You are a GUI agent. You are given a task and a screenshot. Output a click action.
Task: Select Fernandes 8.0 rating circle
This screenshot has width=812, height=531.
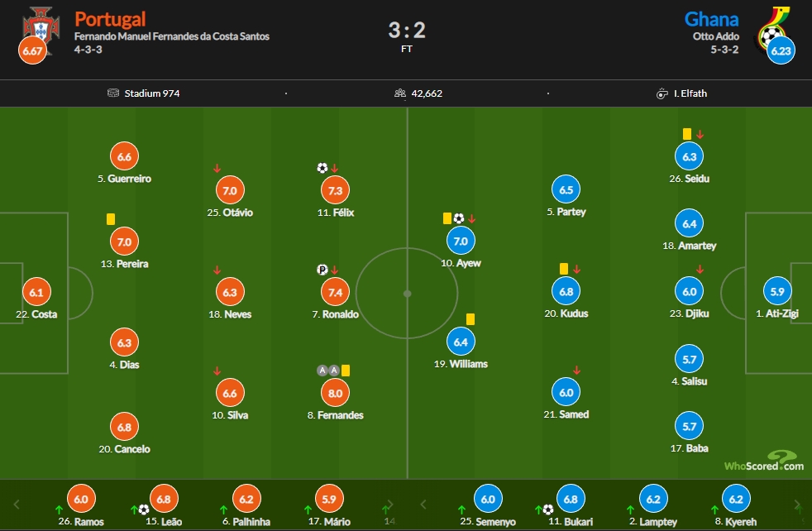pyautogui.click(x=335, y=393)
